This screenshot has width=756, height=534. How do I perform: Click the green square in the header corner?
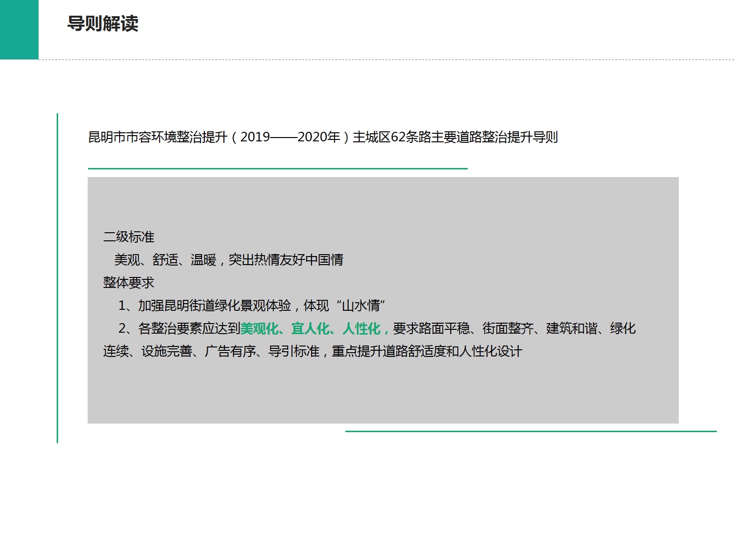[19, 30]
